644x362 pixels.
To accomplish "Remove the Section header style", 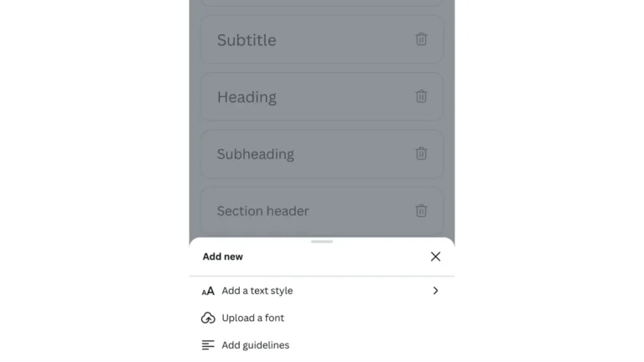I will tap(421, 210).
